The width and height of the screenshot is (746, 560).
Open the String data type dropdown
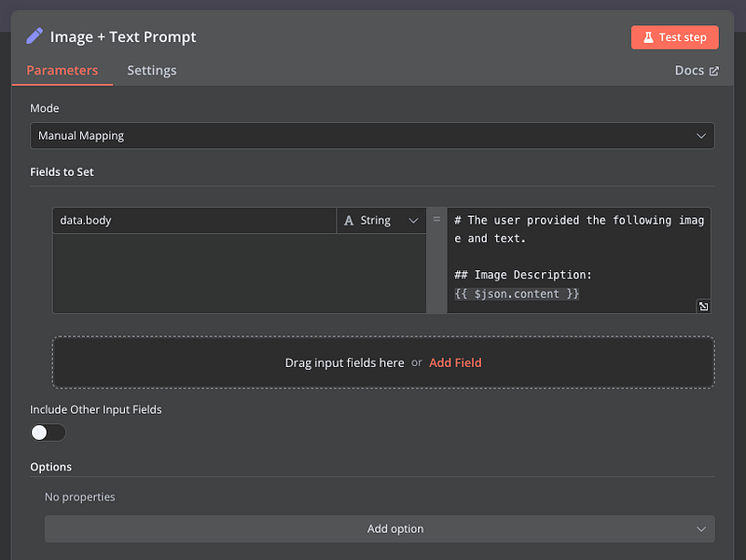tap(381, 221)
